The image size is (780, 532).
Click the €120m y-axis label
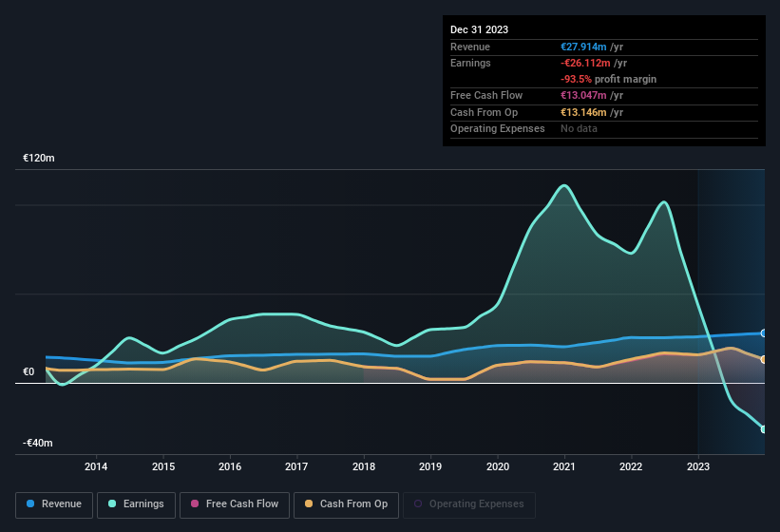[x=39, y=158]
